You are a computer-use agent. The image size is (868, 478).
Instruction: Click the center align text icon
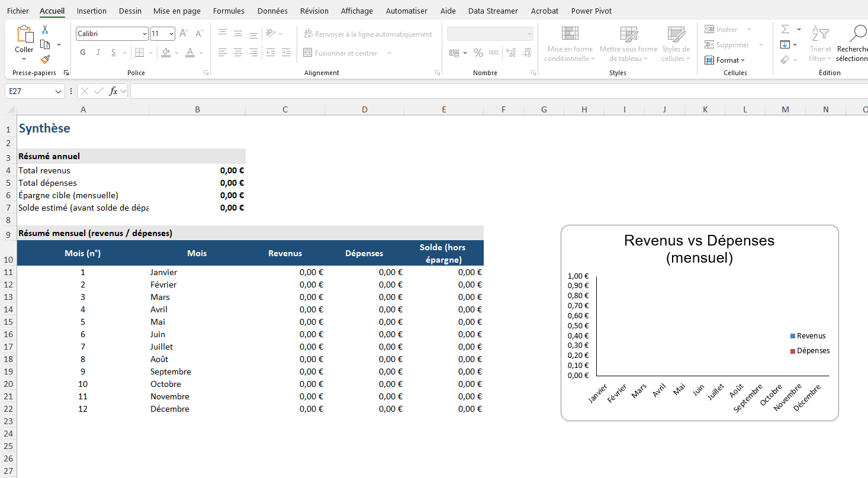(x=238, y=53)
